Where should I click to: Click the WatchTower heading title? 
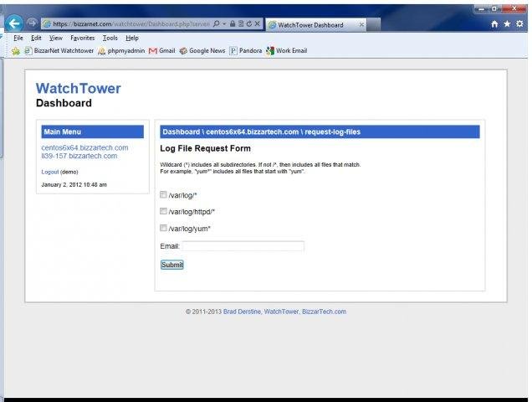(79, 88)
